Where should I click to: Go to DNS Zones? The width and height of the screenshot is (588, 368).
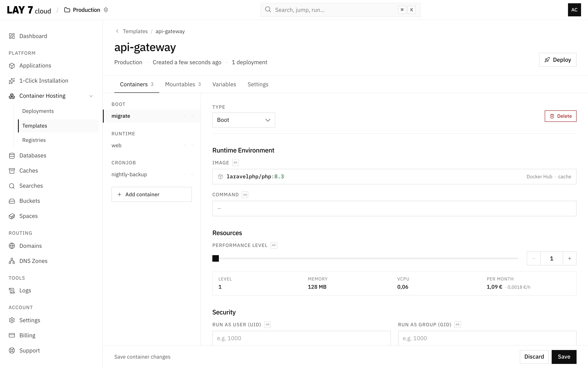pyautogui.click(x=28, y=261)
